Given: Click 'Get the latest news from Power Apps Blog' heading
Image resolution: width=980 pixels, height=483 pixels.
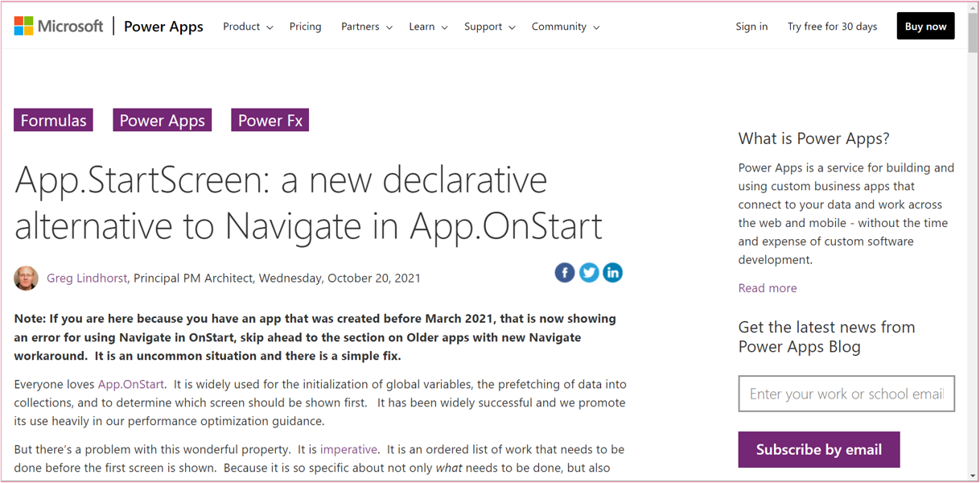Looking at the screenshot, I should [x=826, y=337].
